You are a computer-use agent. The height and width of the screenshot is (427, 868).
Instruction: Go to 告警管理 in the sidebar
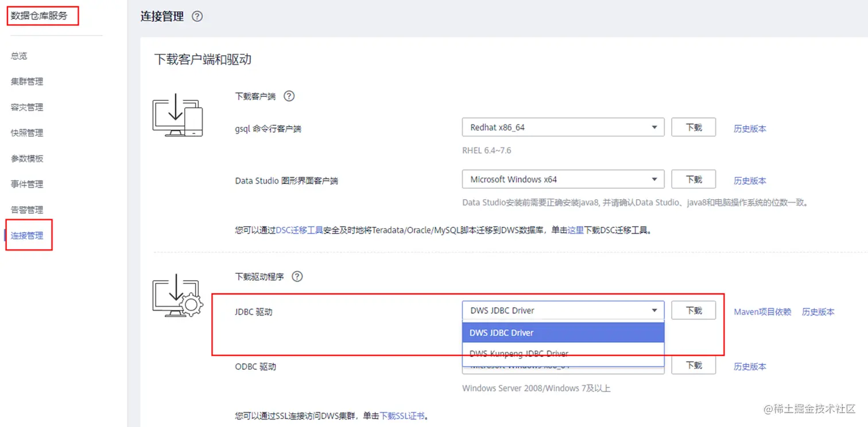pyautogui.click(x=27, y=210)
